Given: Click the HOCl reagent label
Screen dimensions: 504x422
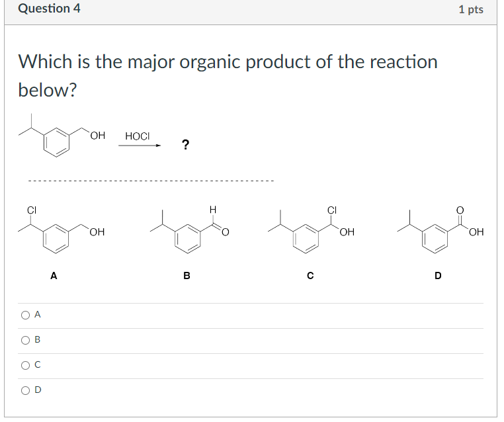Looking at the screenshot, I should click(138, 136).
